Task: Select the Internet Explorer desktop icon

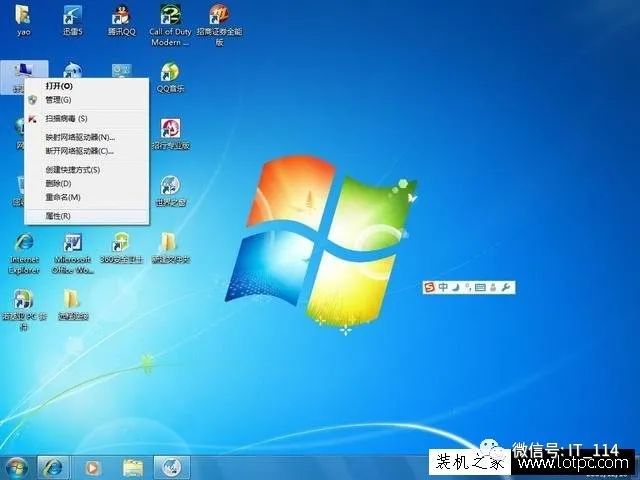Action: pyautogui.click(x=24, y=253)
